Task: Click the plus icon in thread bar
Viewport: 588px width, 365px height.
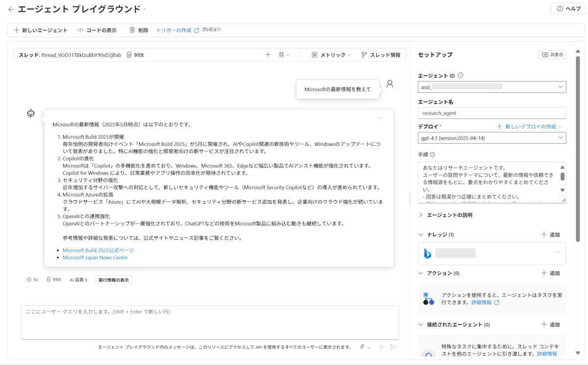Action: click(x=268, y=55)
